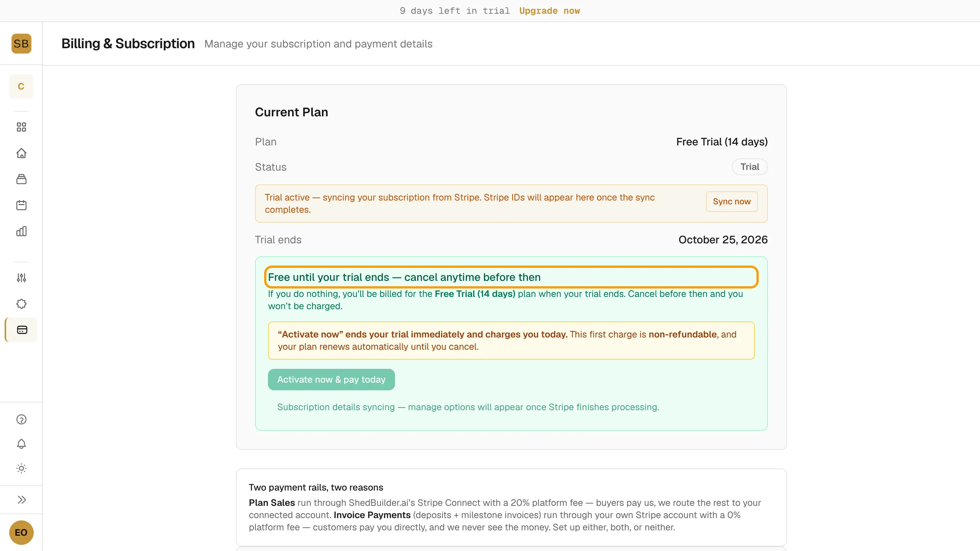Viewport: 980px width, 551px height.
Task: Click the 'Manage your subscription and payment details' subtitle
Action: (318, 44)
